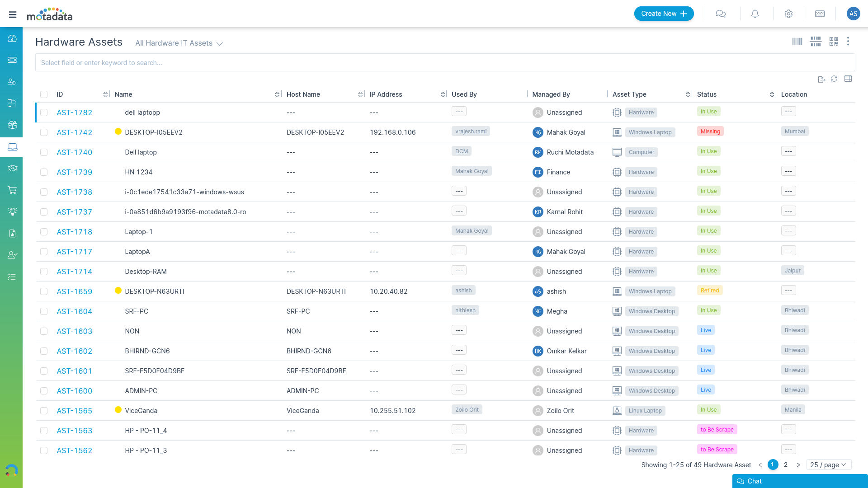Click the settings gear in the top bar
Image resolution: width=868 pixels, height=488 pixels.
(x=788, y=14)
